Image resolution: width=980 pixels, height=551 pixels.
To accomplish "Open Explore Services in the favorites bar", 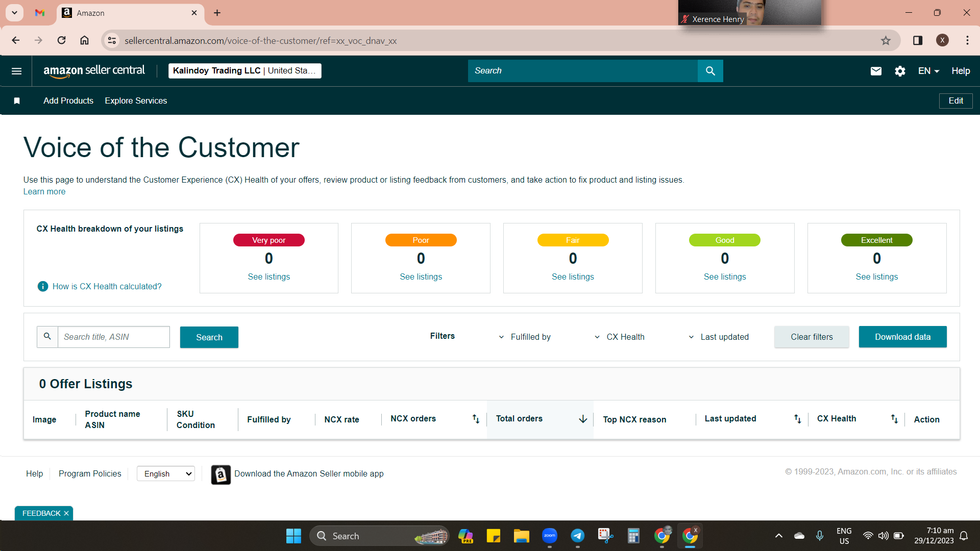I will pyautogui.click(x=136, y=101).
